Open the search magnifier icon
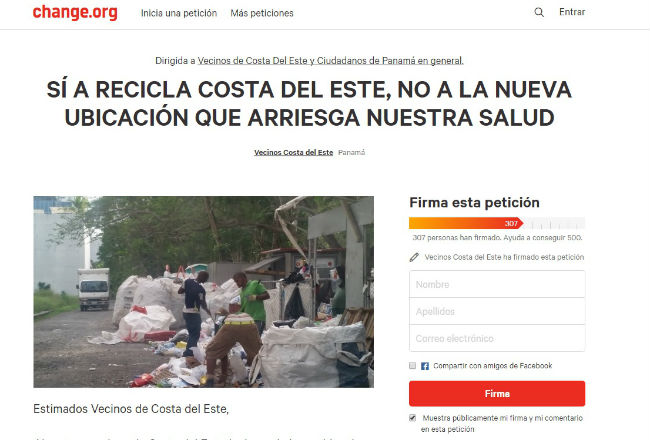Viewport: 650px width, 440px height. point(539,12)
